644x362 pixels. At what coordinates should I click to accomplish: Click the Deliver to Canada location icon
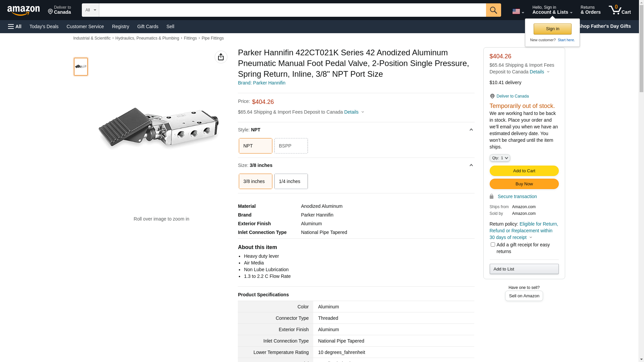coord(492,96)
